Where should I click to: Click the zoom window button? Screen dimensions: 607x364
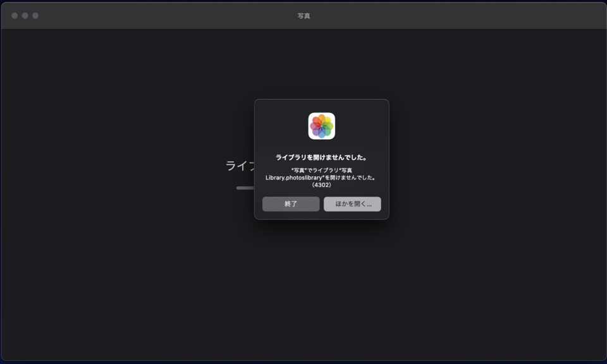point(35,15)
